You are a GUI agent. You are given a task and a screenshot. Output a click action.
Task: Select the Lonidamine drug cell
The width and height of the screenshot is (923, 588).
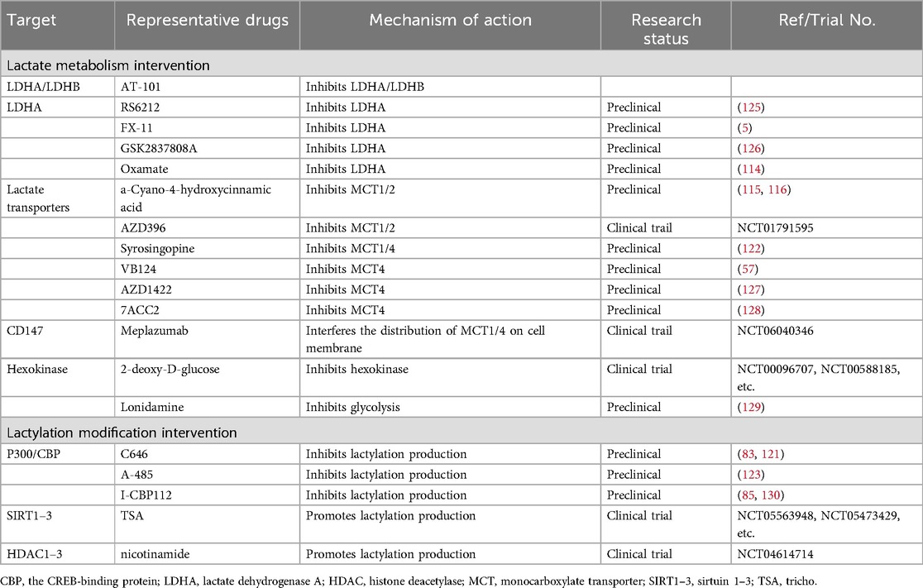pos(208,408)
